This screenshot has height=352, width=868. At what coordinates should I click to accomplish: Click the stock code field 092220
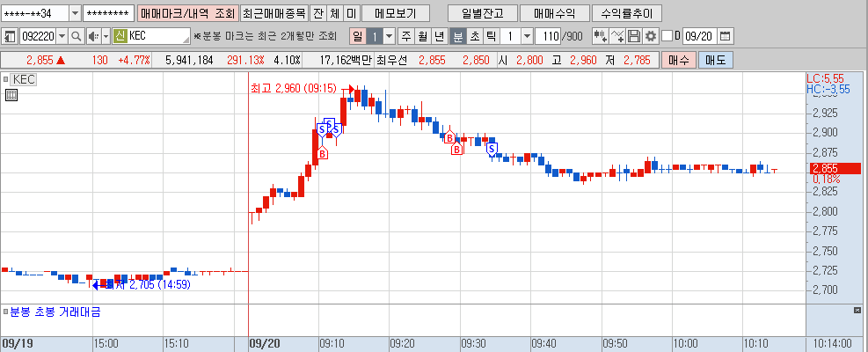tap(38, 37)
